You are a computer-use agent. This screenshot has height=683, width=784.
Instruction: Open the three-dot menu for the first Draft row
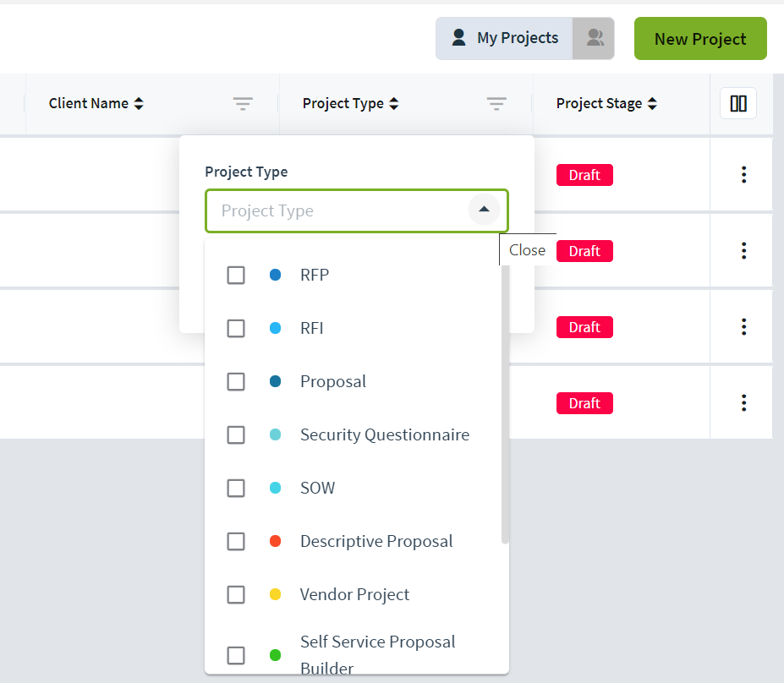pyautogui.click(x=743, y=174)
